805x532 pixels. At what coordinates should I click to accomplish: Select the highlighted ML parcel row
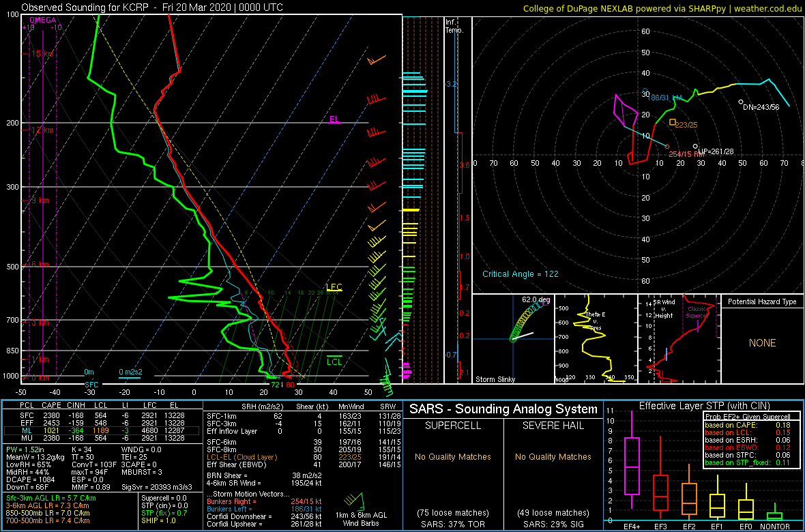point(102,430)
